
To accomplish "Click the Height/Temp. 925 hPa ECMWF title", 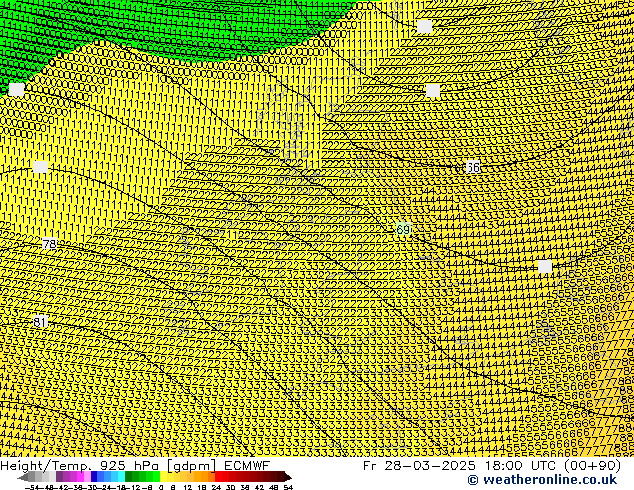I will coord(135,465).
